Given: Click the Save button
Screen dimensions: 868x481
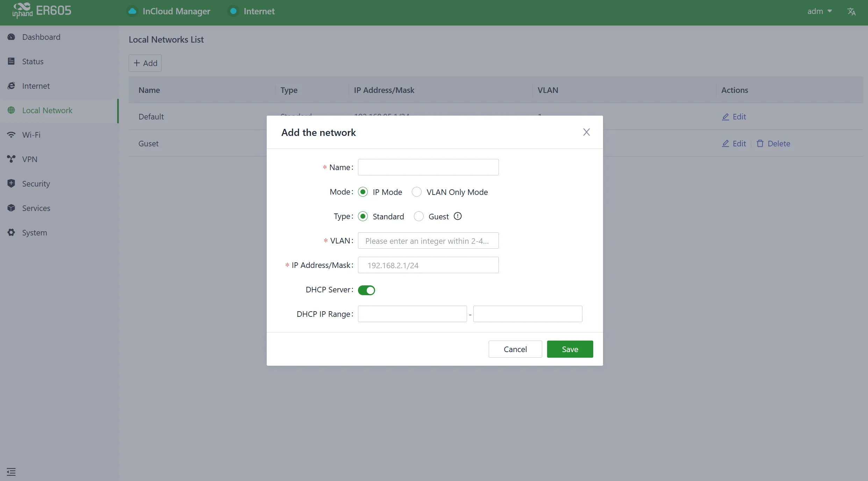Looking at the screenshot, I should point(570,349).
